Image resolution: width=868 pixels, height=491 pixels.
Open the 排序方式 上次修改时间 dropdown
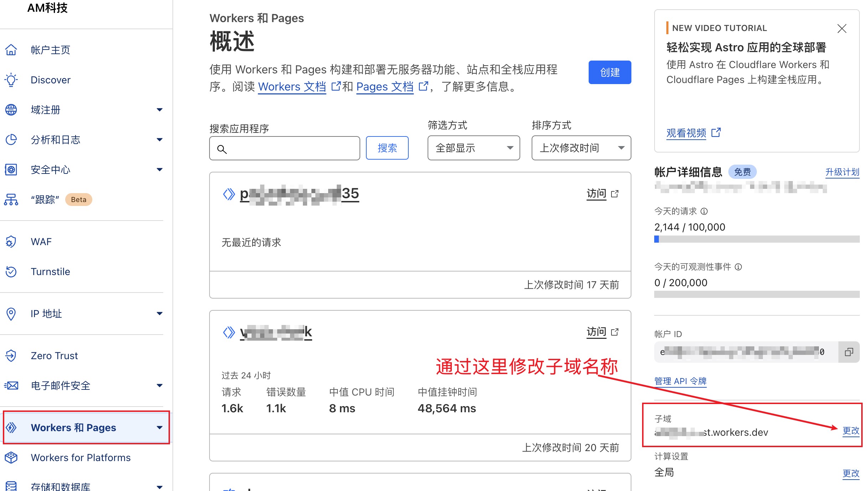coord(581,148)
